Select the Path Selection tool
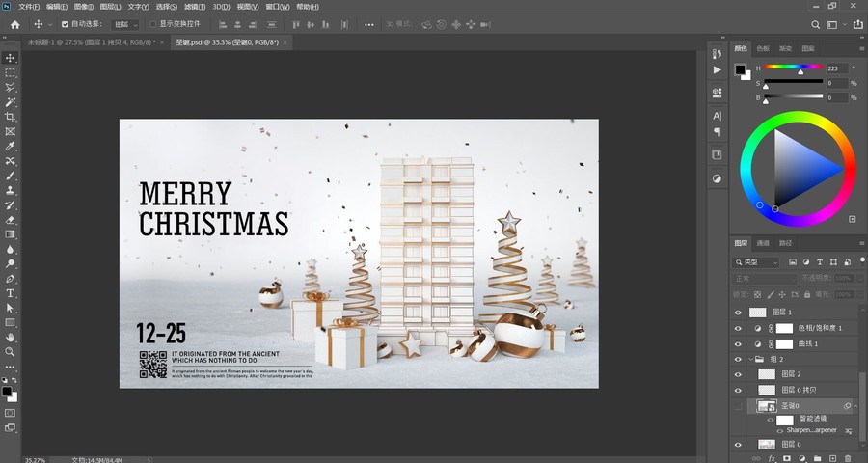The width and height of the screenshot is (868, 463). click(x=10, y=308)
